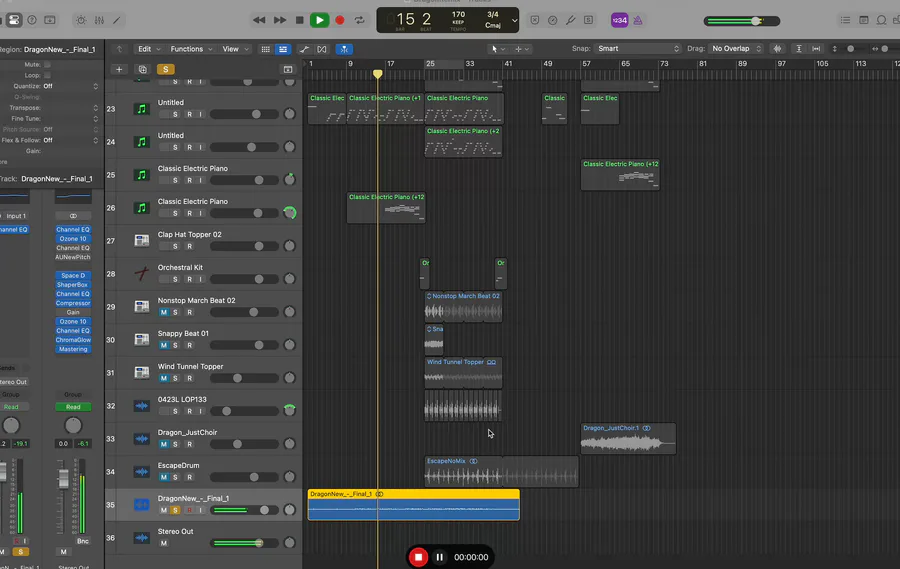Image resolution: width=900 pixels, height=569 pixels.
Task: Open the View menu in tracks area
Action: point(235,49)
